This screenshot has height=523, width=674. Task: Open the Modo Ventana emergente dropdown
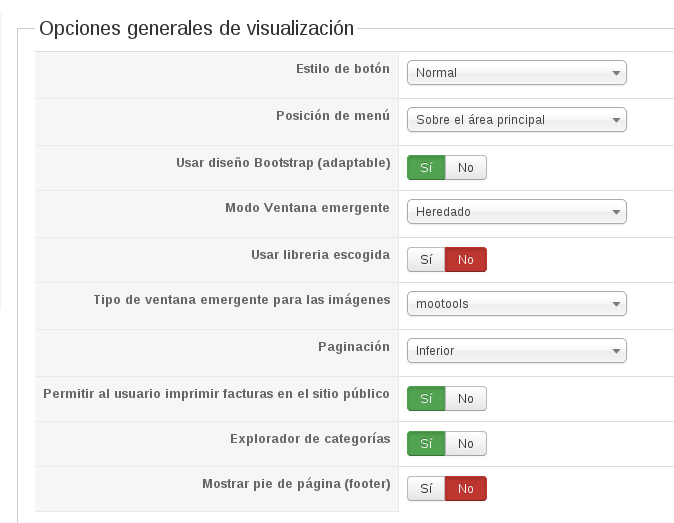pos(516,212)
